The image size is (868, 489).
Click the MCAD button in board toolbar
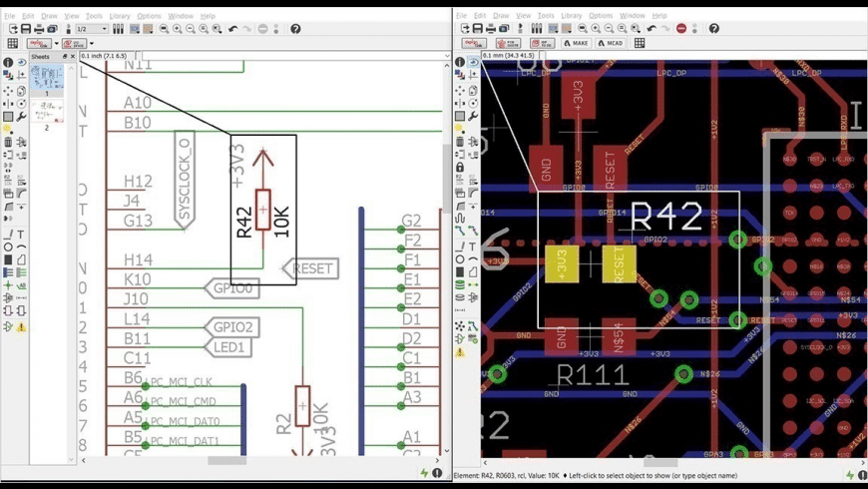pos(609,44)
